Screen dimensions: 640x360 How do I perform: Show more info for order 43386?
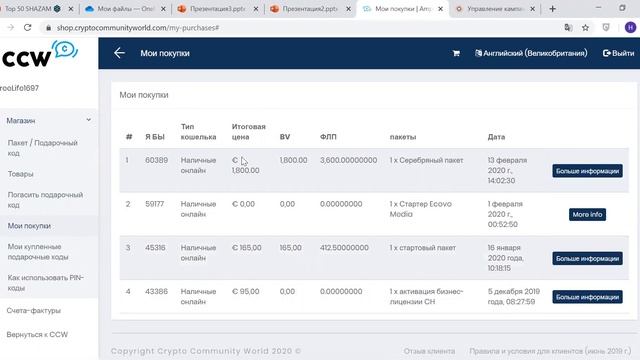(587, 297)
